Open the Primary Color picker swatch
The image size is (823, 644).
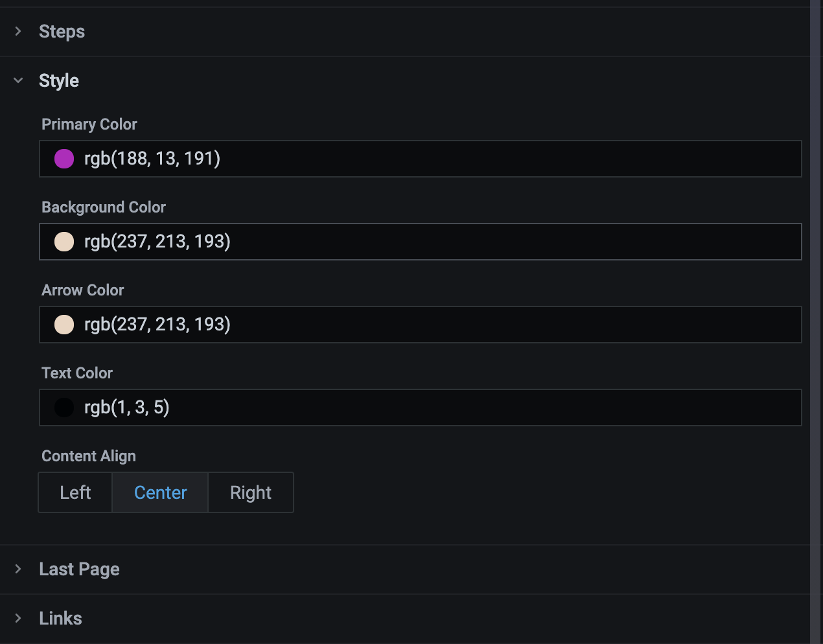64,158
